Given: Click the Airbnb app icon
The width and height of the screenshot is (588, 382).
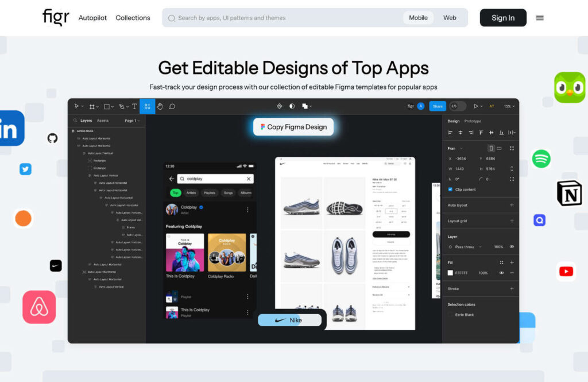Looking at the screenshot, I should [39, 307].
